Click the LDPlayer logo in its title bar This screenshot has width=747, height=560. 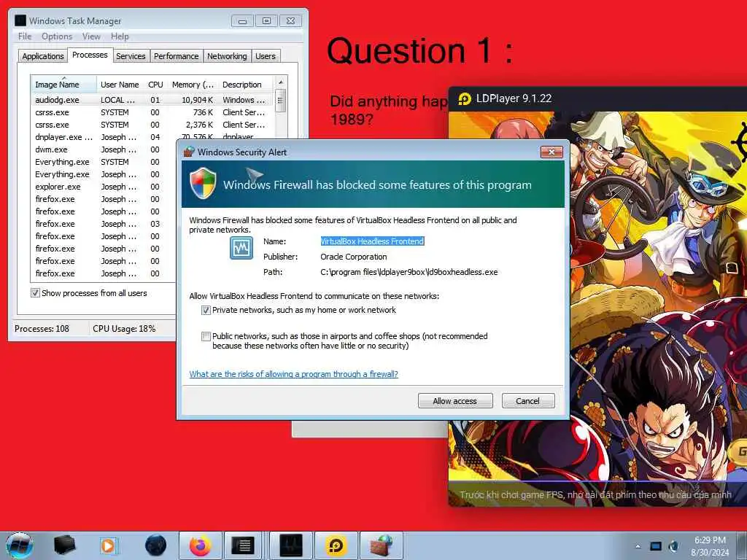click(x=464, y=98)
